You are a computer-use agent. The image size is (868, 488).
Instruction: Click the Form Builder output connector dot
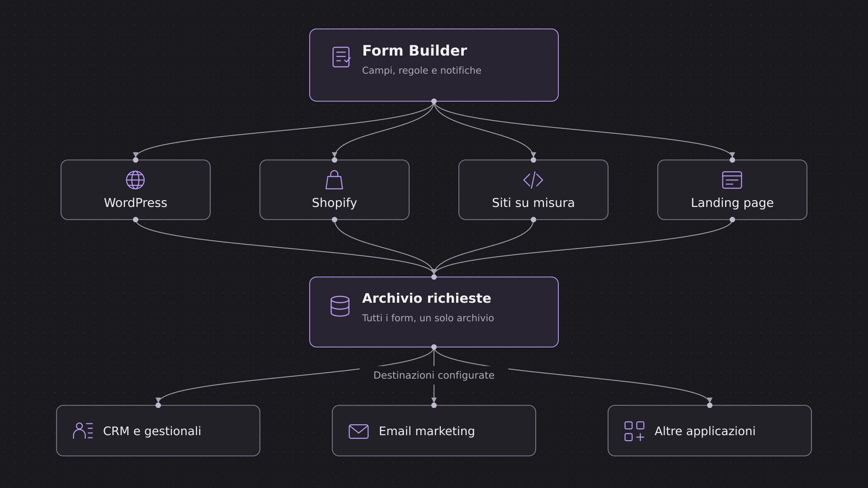[x=434, y=101]
